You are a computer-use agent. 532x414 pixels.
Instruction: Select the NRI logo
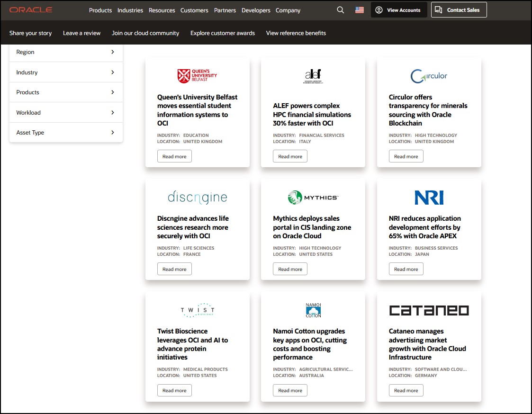[429, 198]
